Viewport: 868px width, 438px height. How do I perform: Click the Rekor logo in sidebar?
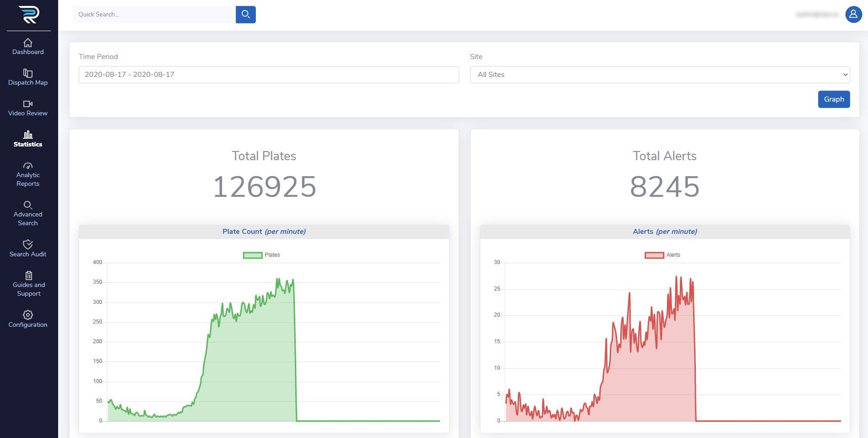point(29,15)
